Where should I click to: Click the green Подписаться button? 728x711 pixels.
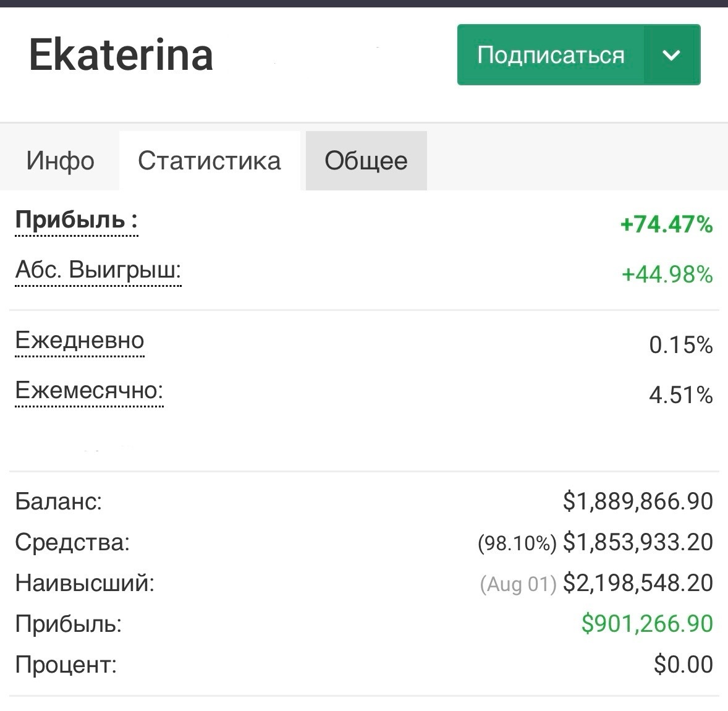(x=550, y=55)
